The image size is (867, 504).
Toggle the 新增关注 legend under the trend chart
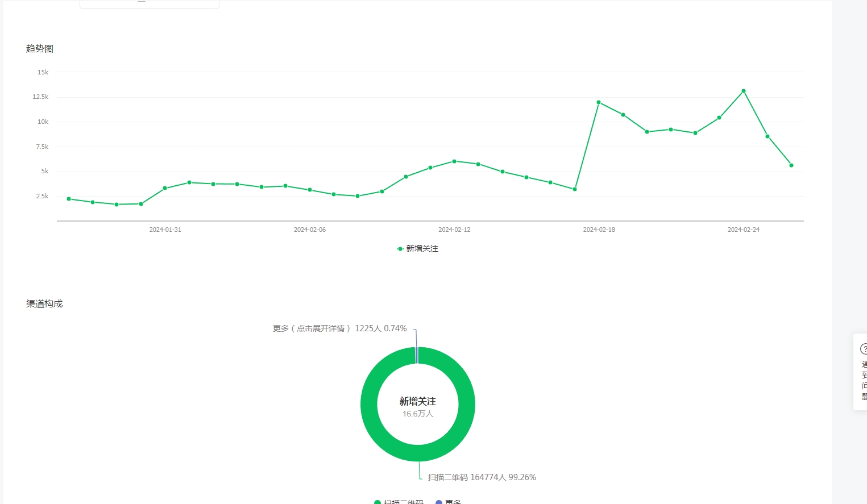[417, 249]
